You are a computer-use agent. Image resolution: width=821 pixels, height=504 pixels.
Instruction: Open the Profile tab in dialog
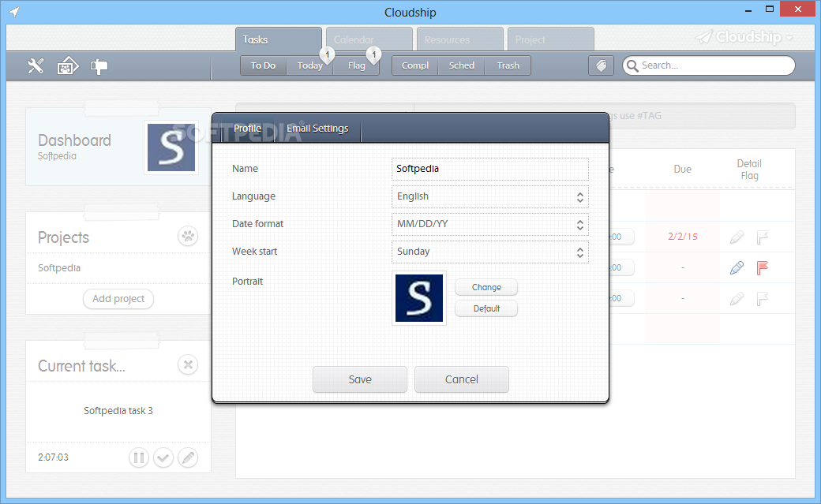point(247,129)
